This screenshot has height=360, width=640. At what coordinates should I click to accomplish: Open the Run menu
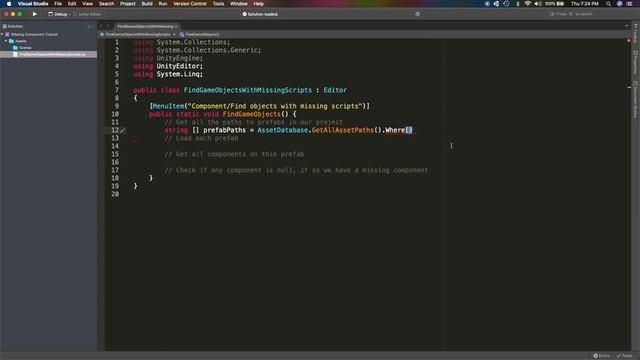(x=162, y=4)
